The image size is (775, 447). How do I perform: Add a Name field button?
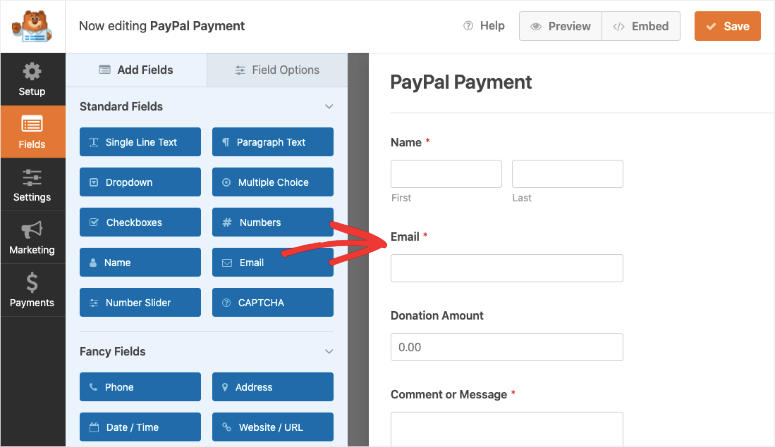pyautogui.click(x=140, y=262)
